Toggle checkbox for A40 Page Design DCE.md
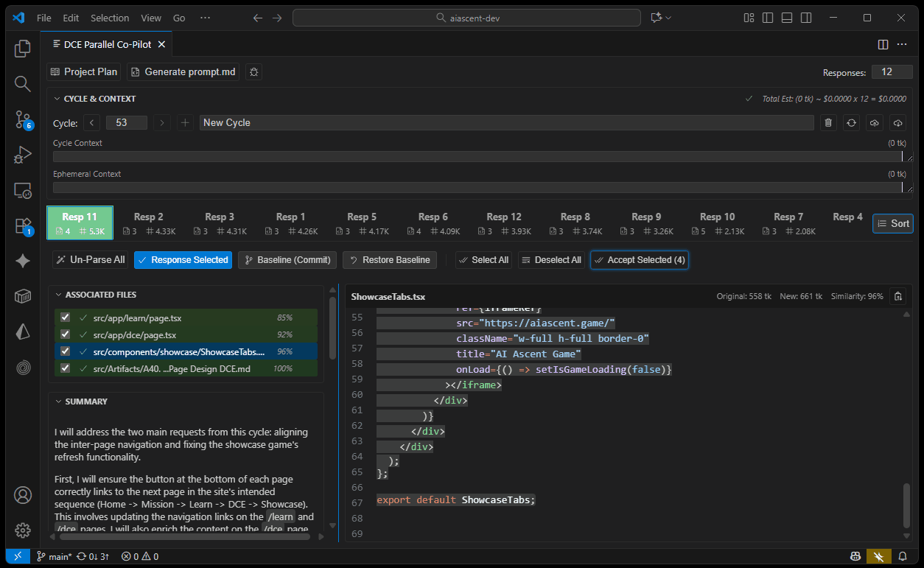 tap(66, 368)
